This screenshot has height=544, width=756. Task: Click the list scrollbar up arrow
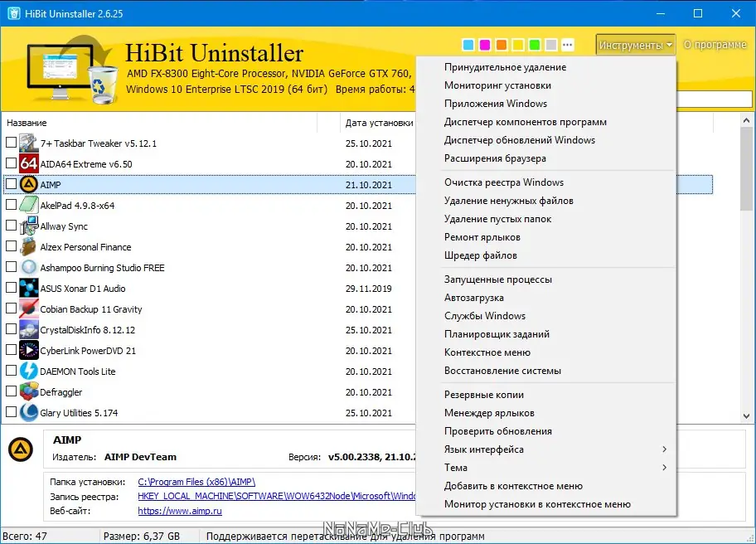tap(746, 120)
